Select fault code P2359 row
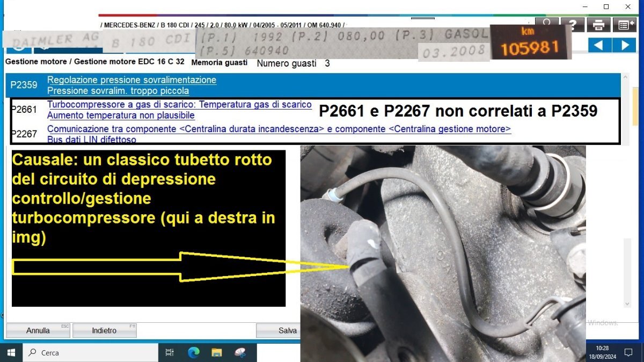This screenshot has width=644, height=362. coord(313,85)
